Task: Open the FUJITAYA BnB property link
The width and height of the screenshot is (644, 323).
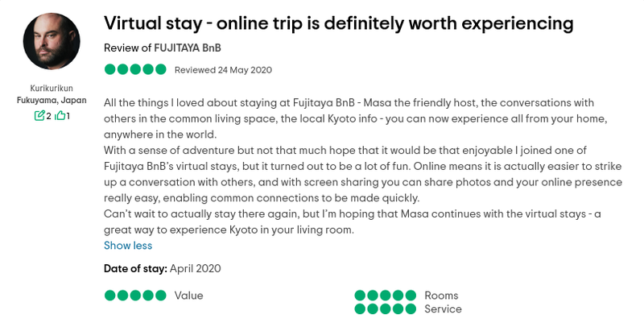Action: point(188,48)
